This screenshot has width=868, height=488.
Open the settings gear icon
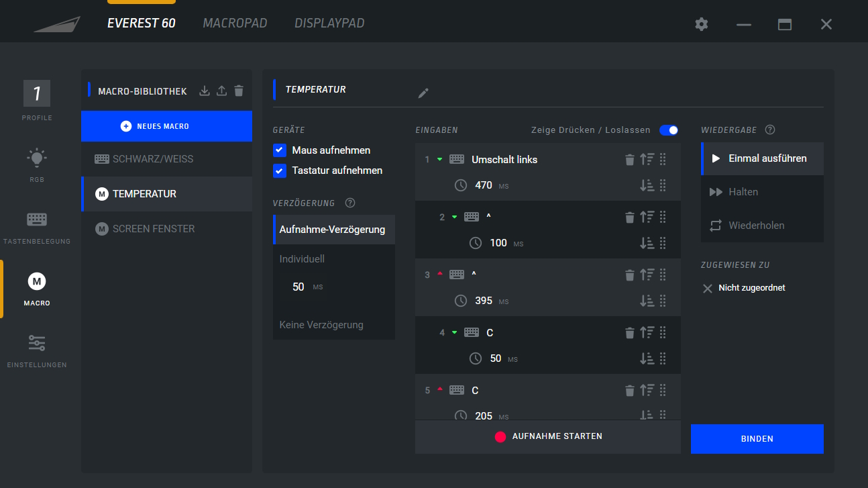tap(701, 24)
